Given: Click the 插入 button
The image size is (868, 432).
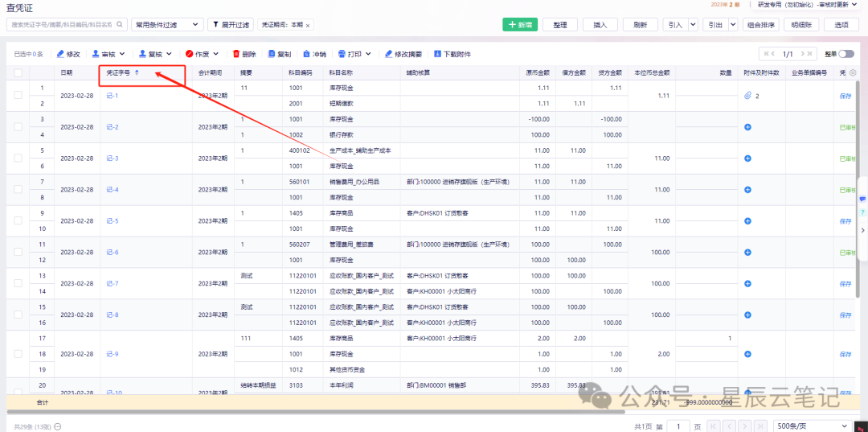Looking at the screenshot, I should (600, 24).
